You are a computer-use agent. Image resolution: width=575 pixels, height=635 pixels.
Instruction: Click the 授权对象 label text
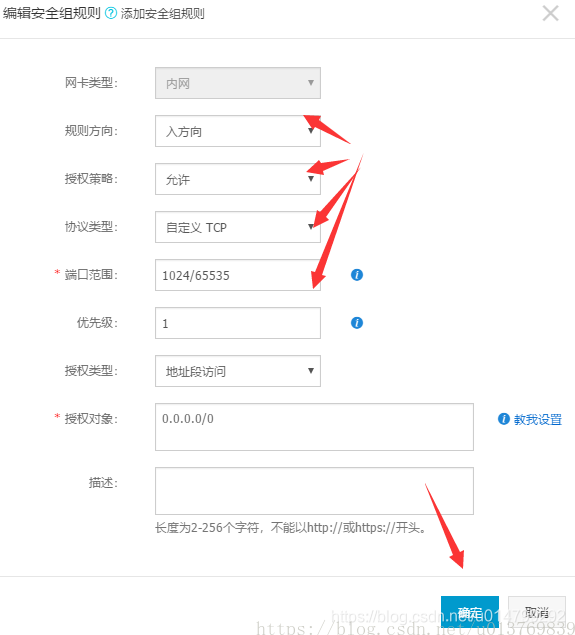(x=91, y=418)
